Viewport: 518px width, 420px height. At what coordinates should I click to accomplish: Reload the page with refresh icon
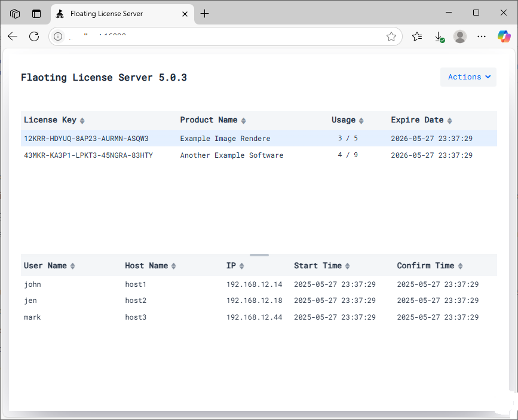click(34, 36)
